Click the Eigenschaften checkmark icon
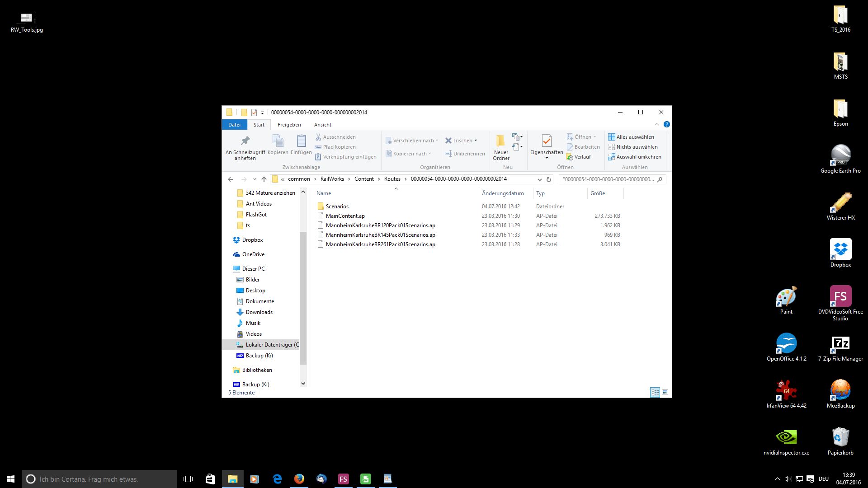 (546, 141)
